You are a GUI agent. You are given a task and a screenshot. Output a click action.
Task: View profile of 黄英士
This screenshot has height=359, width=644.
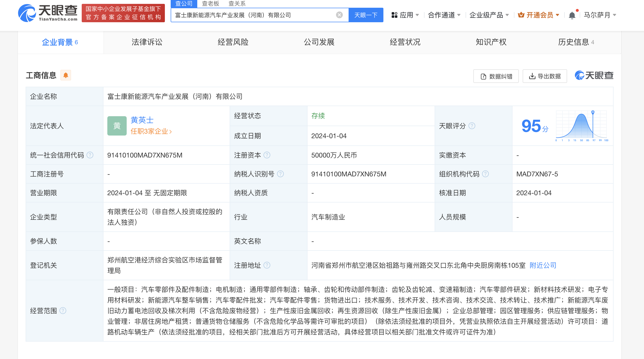click(142, 120)
